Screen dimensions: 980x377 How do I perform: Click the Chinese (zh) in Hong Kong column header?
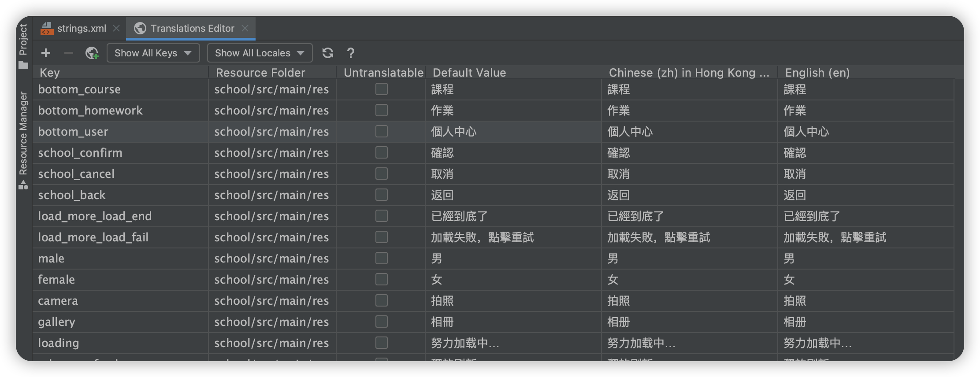(690, 73)
